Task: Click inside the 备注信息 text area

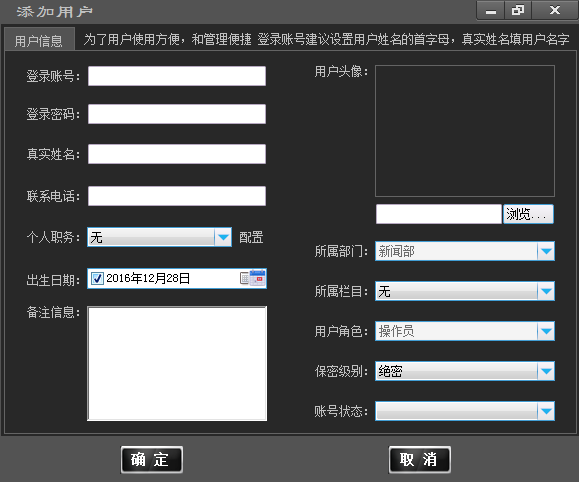Action: point(177,363)
